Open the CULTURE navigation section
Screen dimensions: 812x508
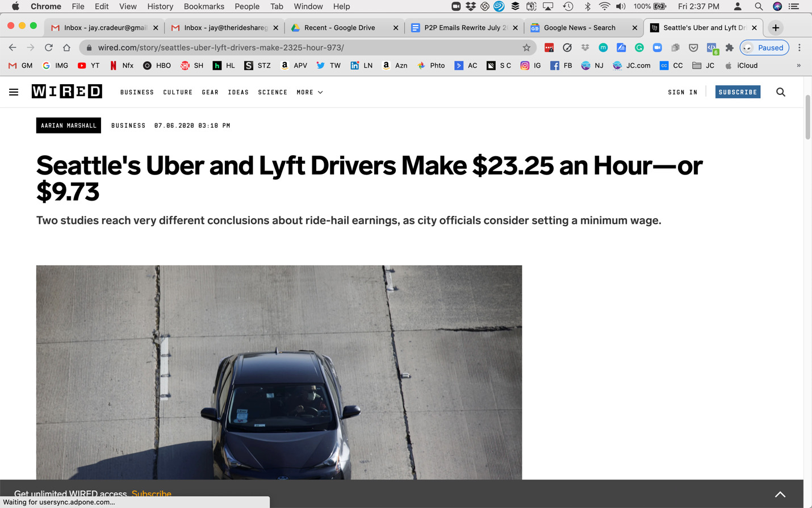click(x=178, y=92)
